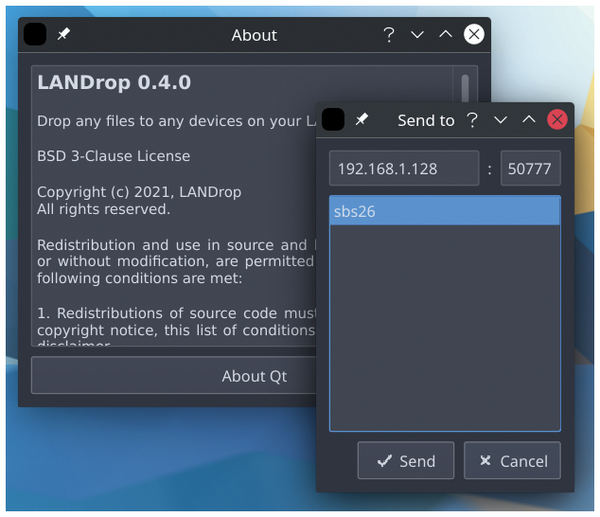Click the Cancel button
This screenshot has height=517, width=600.
tap(512, 460)
